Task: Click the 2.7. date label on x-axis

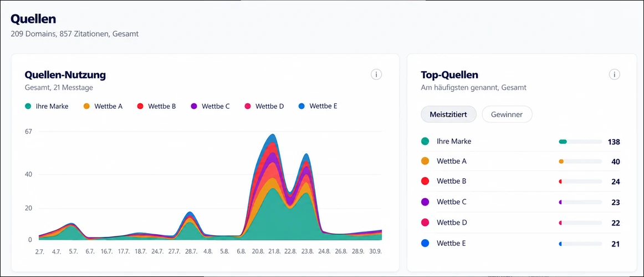Action: (40, 251)
